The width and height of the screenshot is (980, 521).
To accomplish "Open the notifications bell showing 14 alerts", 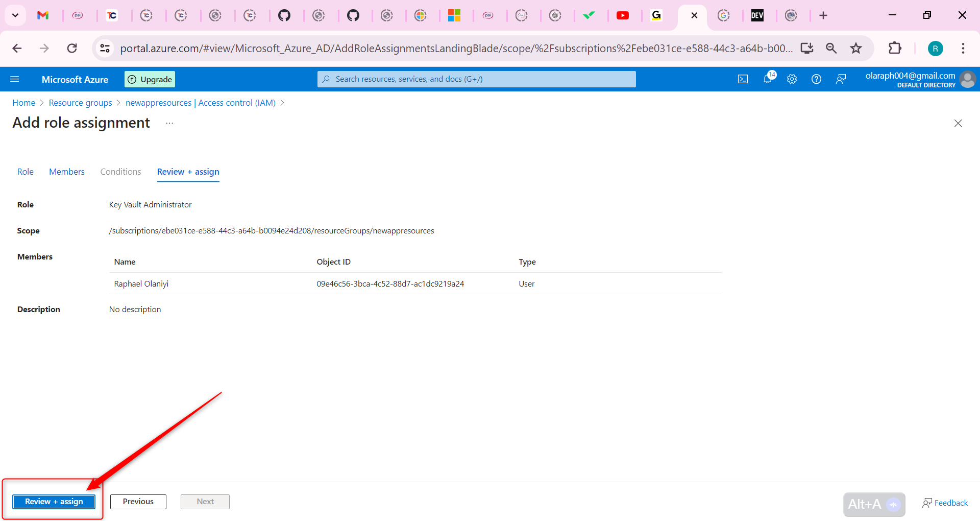I will [767, 79].
